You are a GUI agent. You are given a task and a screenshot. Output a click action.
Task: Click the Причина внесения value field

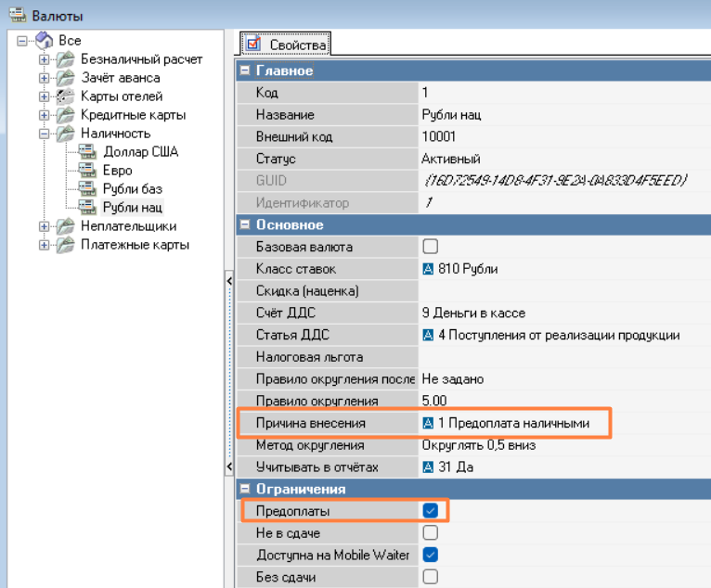512,424
